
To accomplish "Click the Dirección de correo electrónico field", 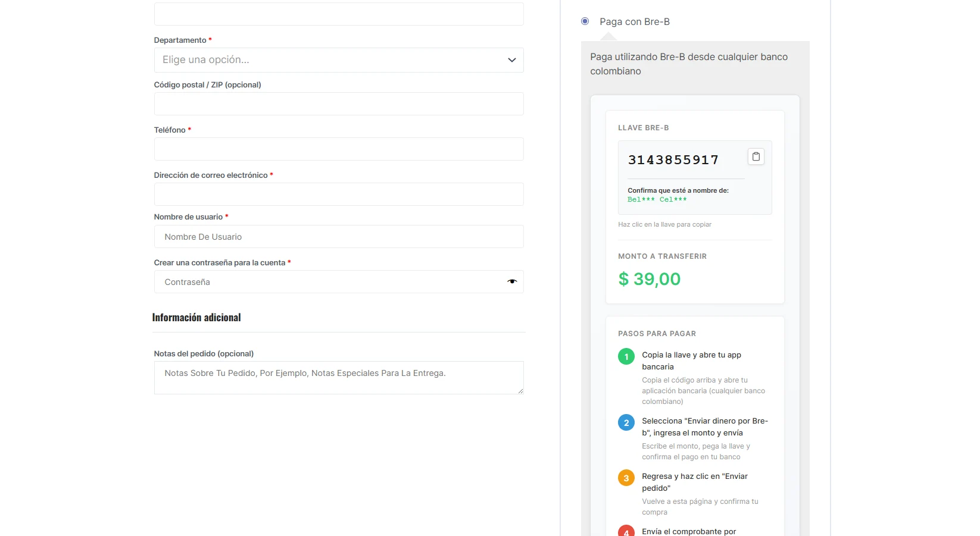I will pyautogui.click(x=338, y=195).
